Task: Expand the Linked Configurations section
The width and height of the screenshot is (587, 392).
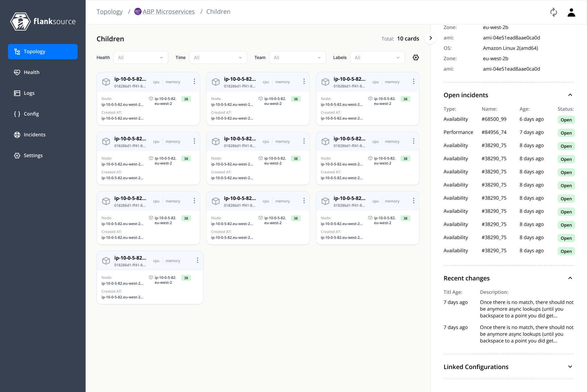Action: tap(570, 366)
